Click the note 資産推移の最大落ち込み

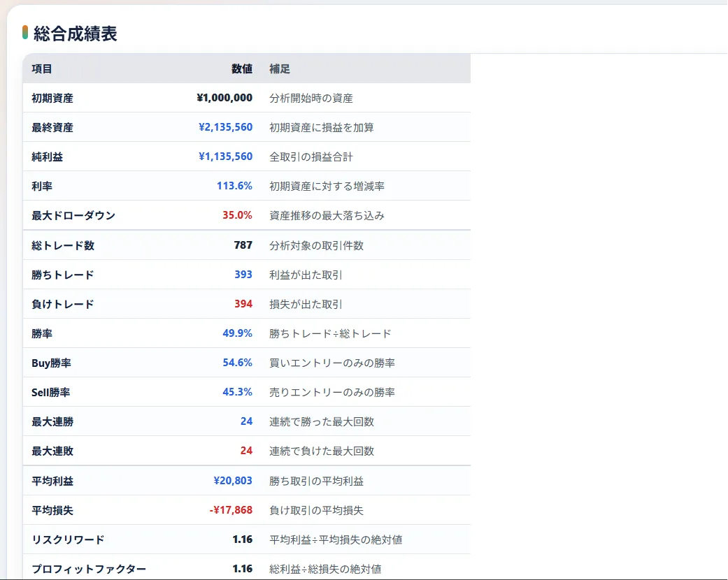point(327,215)
